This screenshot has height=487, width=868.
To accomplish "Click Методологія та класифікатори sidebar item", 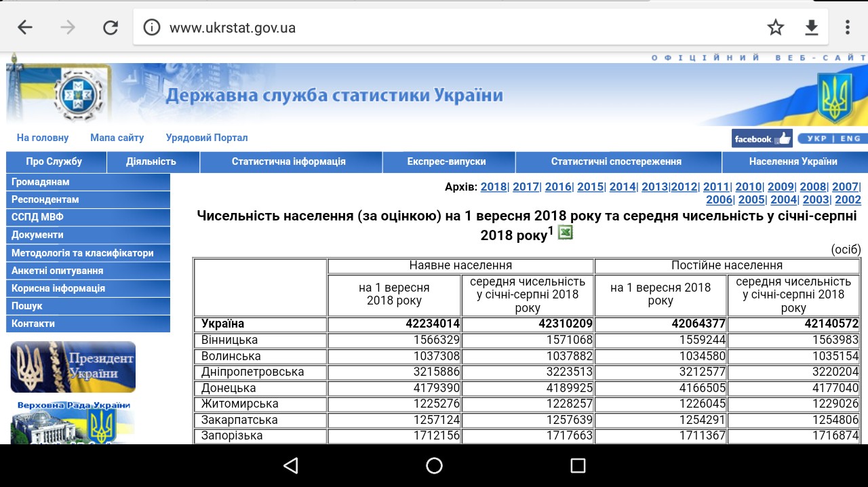I will coord(83,253).
